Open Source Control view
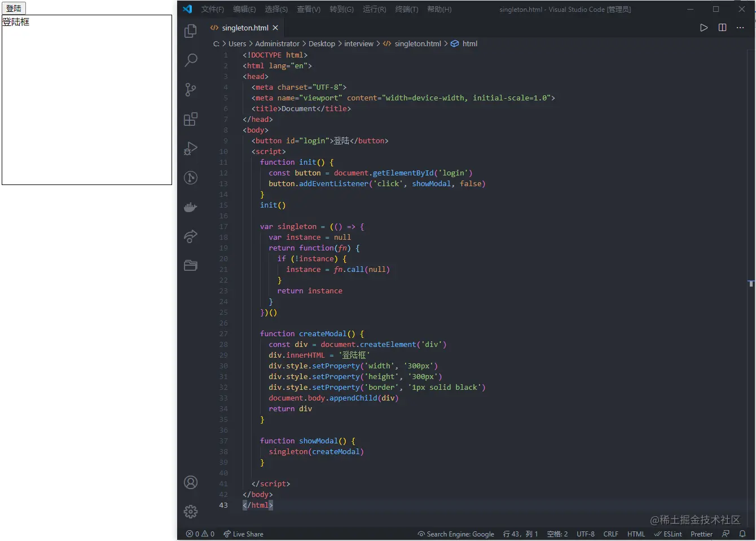The width and height of the screenshot is (756, 541). [x=191, y=90]
